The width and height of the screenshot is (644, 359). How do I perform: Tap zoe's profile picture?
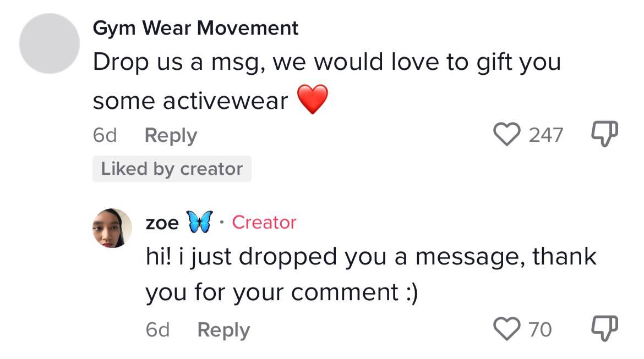click(112, 228)
